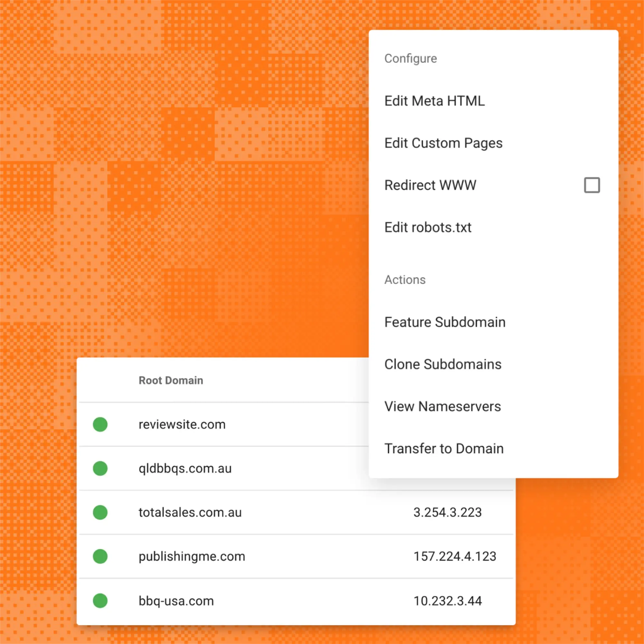Select Clone Subdomains action
This screenshot has width=644, height=644.
tap(493, 364)
